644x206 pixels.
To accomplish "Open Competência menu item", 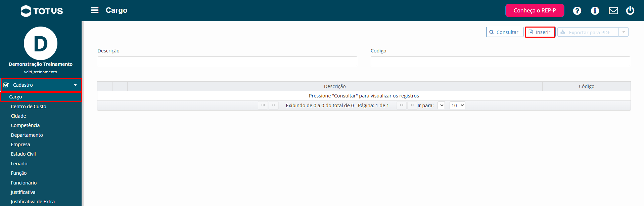I will point(25,125).
